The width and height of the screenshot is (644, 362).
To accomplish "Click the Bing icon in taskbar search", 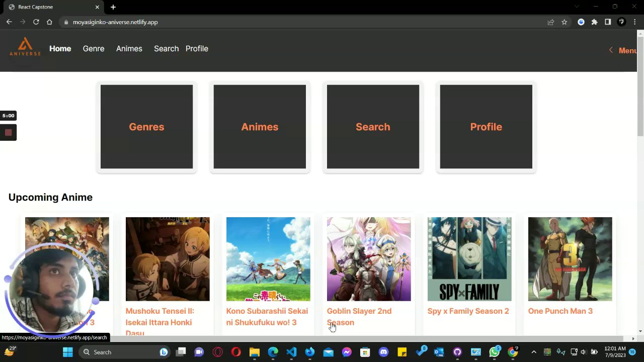I will (164, 352).
